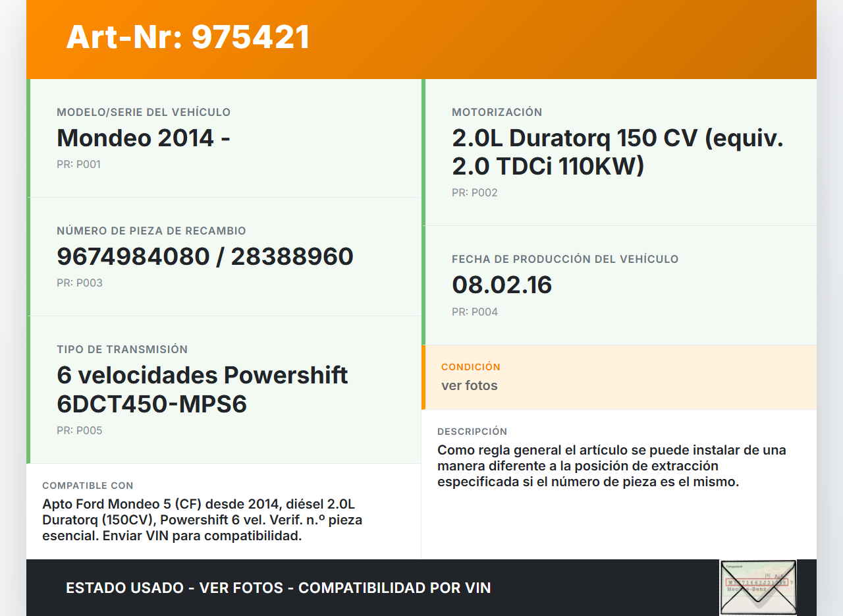Click the PR: P001 reference code
Screen dimensions: 843x616
pyautogui.click(x=78, y=165)
